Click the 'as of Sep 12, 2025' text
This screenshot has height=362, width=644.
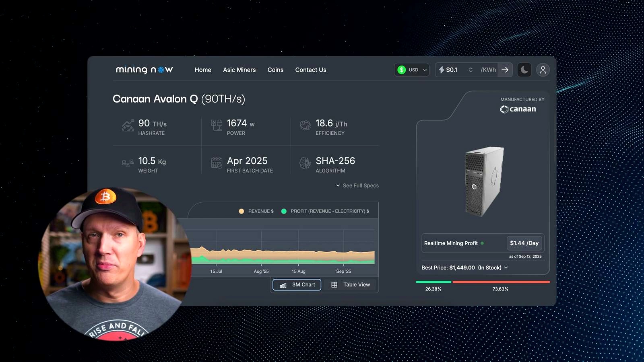(x=525, y=256)
